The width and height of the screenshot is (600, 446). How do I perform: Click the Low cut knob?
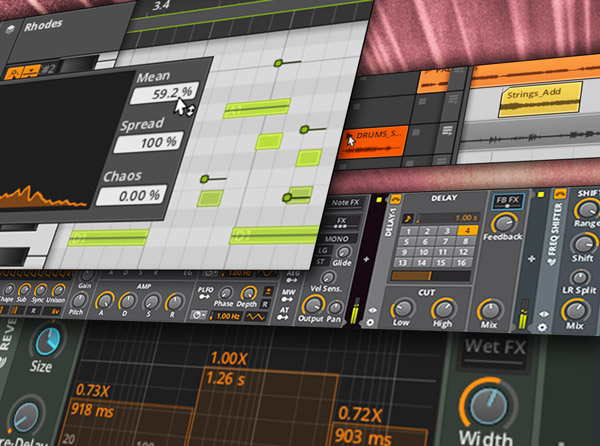point(403,308)
